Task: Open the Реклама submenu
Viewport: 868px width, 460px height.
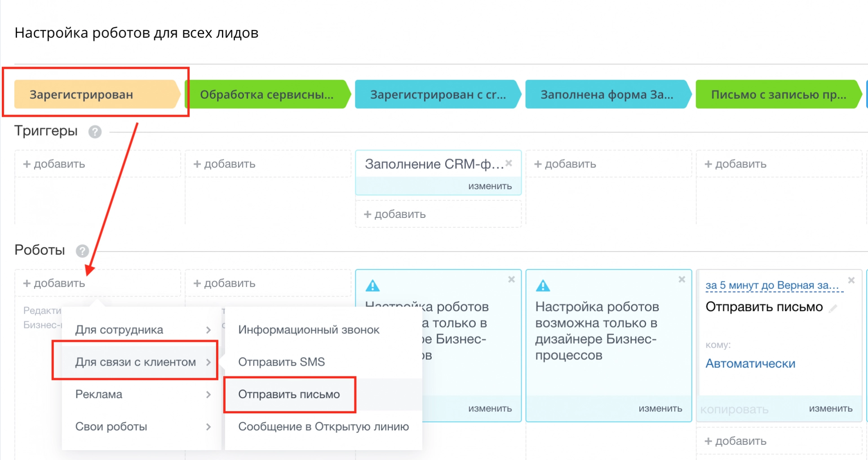Action: [142, 394]
